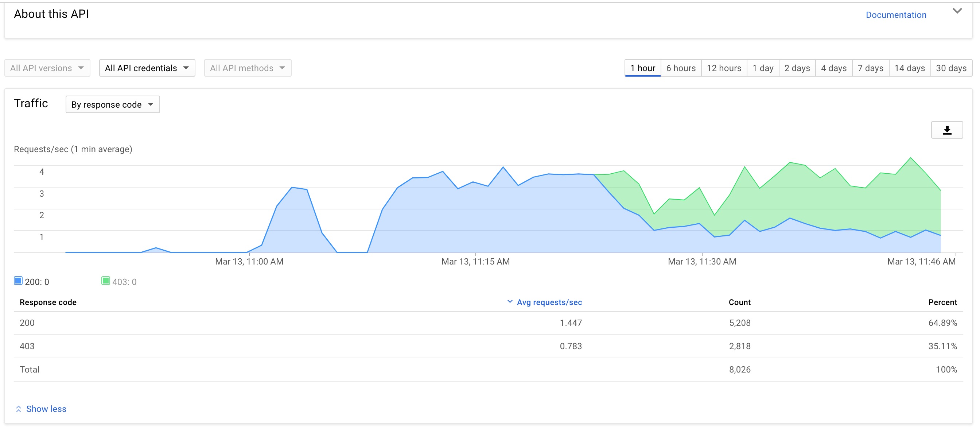Click the Traffic section heading
Viewport: 980px width, 432px height.
[x=31, y=103]
